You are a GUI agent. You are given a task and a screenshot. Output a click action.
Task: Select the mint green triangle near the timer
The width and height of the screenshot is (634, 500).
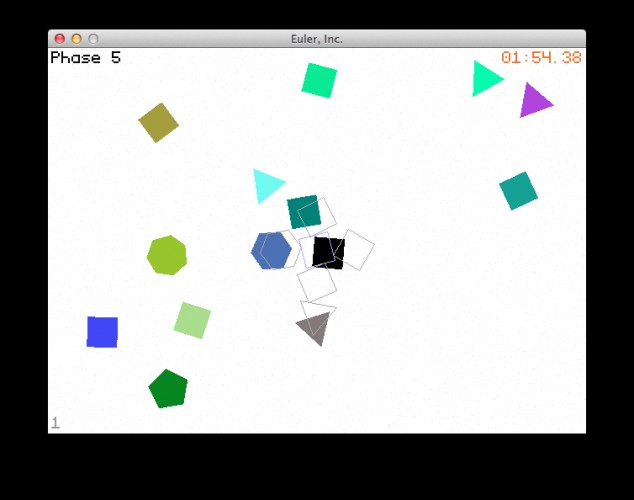485,79
